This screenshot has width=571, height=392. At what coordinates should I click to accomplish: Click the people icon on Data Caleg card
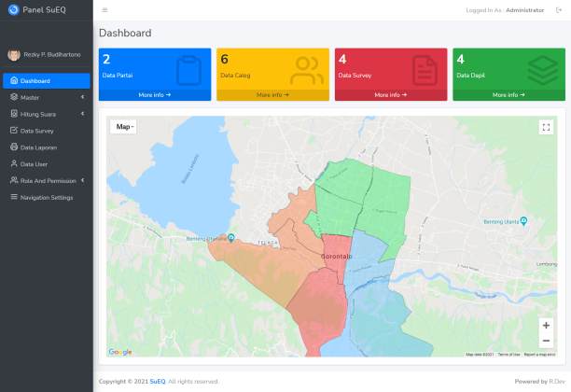(306, 69)
